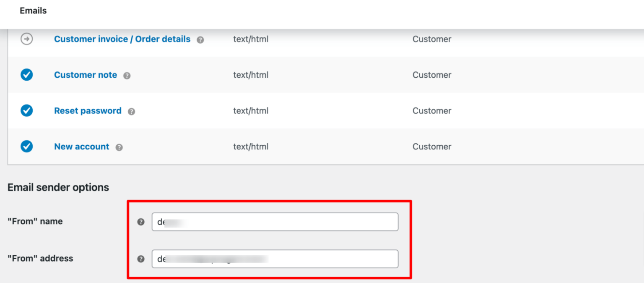Click the Reset password email link

88,110
